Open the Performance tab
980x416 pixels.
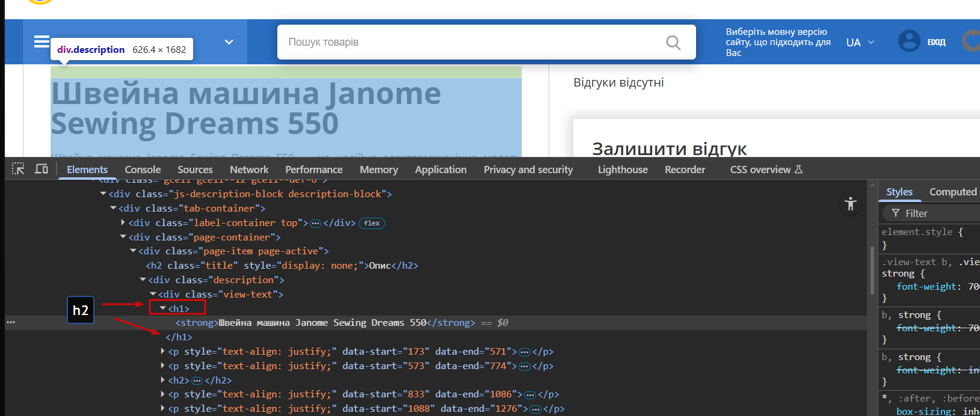(313, 170)
